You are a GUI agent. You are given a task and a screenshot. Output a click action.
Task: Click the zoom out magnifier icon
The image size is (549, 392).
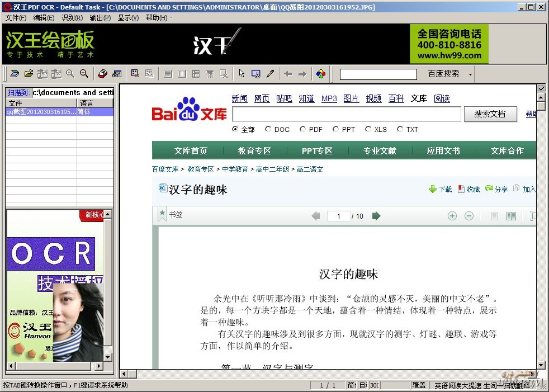click(x=84, y=74)
